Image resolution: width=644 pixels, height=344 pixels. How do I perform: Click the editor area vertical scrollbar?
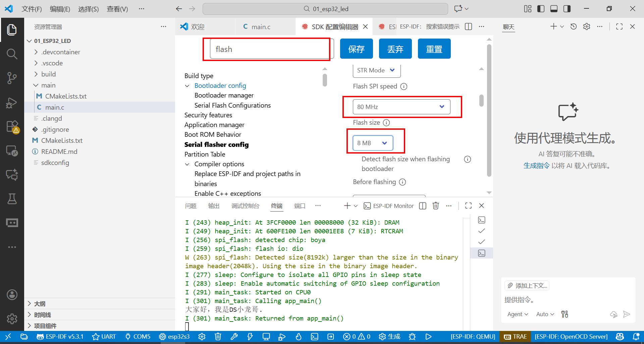[x=489, y=111]
